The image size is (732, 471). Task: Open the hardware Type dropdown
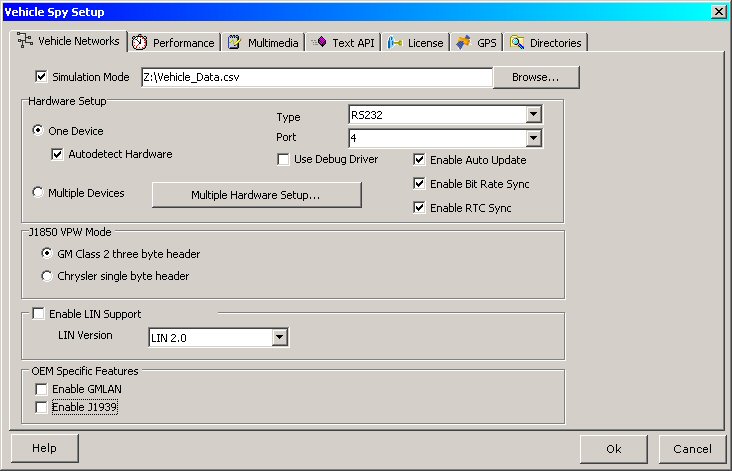[x=533, y=115]
